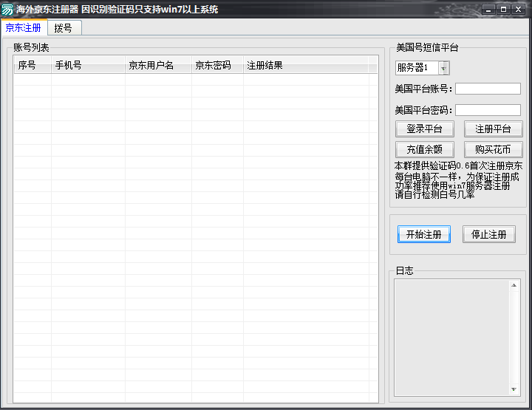Click inside the 日志 log text area
The width and height of the screenshot is (532, 410).
click(x=452, y=338)
